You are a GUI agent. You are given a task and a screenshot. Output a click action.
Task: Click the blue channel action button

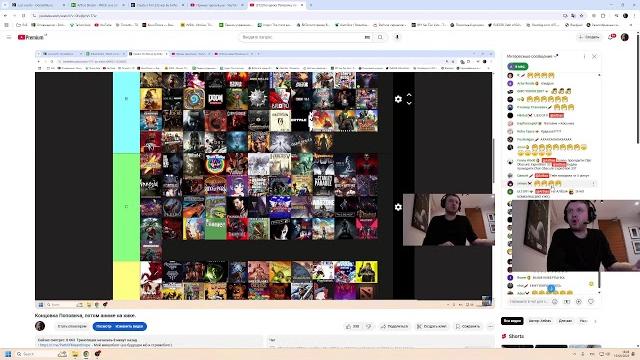pos(120,327)
